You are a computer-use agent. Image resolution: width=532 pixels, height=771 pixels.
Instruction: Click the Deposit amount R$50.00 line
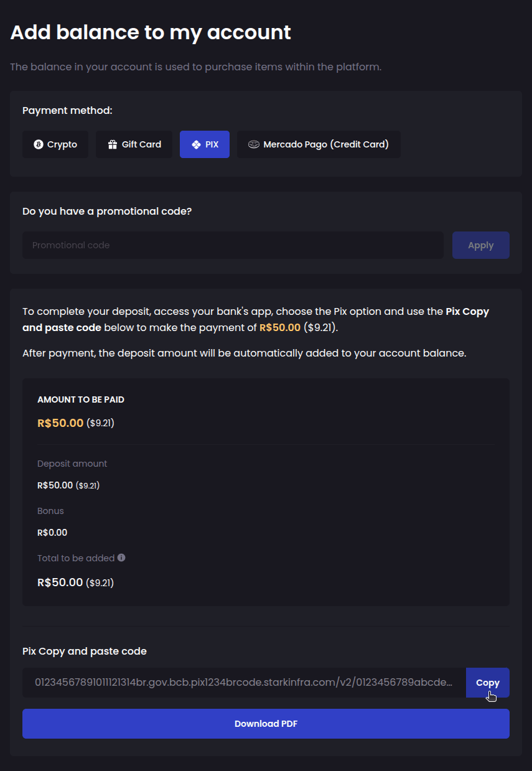point(68,485)
